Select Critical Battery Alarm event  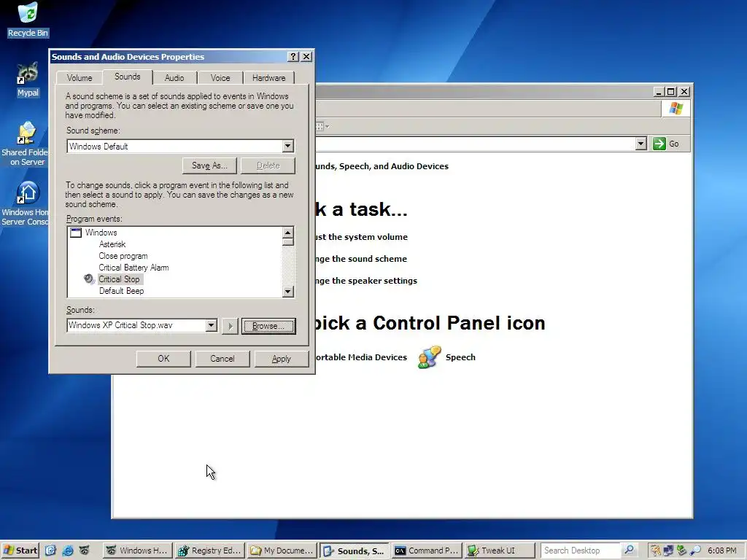[x=134, y=268]
